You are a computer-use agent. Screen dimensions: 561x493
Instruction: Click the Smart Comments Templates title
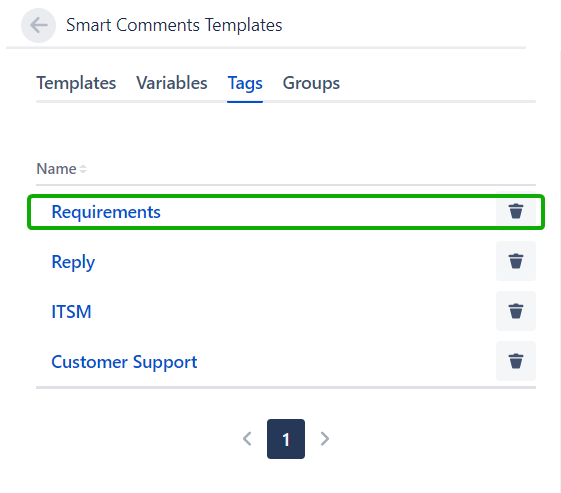click(174, 25)
